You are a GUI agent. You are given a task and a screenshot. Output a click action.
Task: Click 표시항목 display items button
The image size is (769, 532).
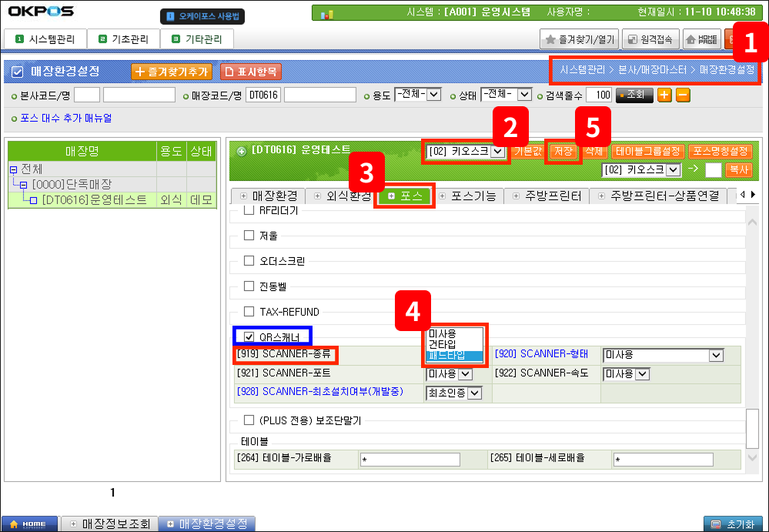click(252, 72)
